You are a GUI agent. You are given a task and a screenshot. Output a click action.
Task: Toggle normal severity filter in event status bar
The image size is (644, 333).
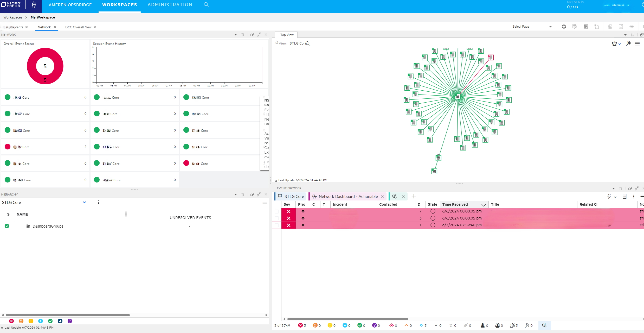360,325
